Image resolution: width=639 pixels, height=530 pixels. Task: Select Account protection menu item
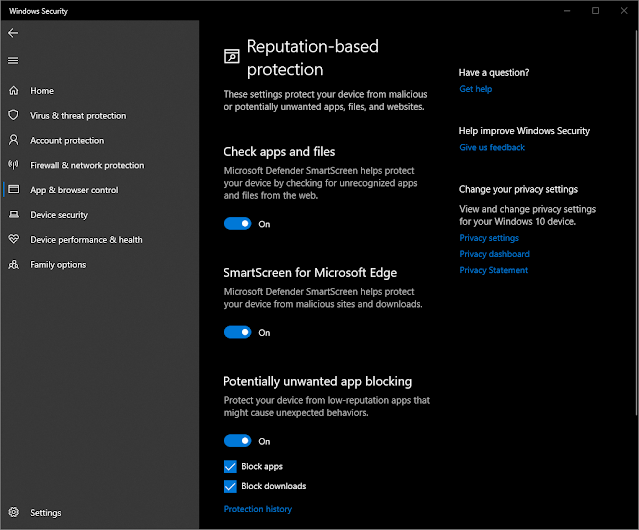click(67, 141)
